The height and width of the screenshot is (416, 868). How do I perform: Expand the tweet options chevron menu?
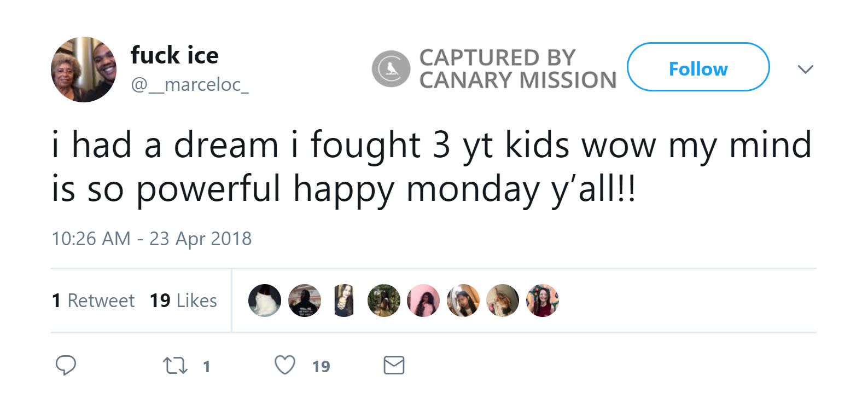pyautogui.click(x=805, y=69)
